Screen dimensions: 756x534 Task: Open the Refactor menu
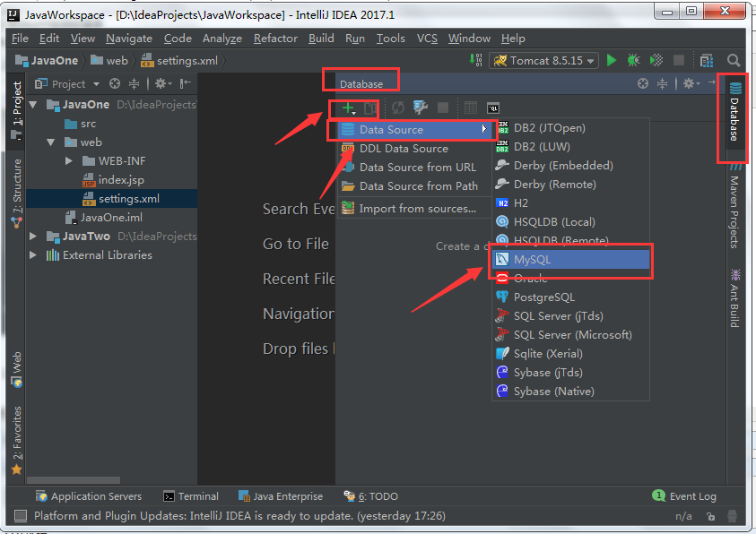point(275,38)
